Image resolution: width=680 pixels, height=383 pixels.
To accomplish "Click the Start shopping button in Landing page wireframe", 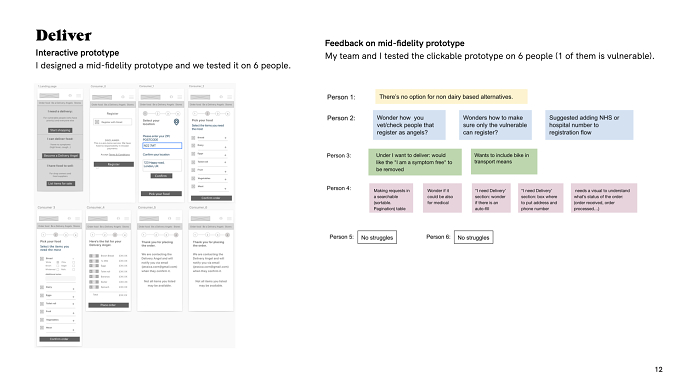I will click(x=60, y=130).
